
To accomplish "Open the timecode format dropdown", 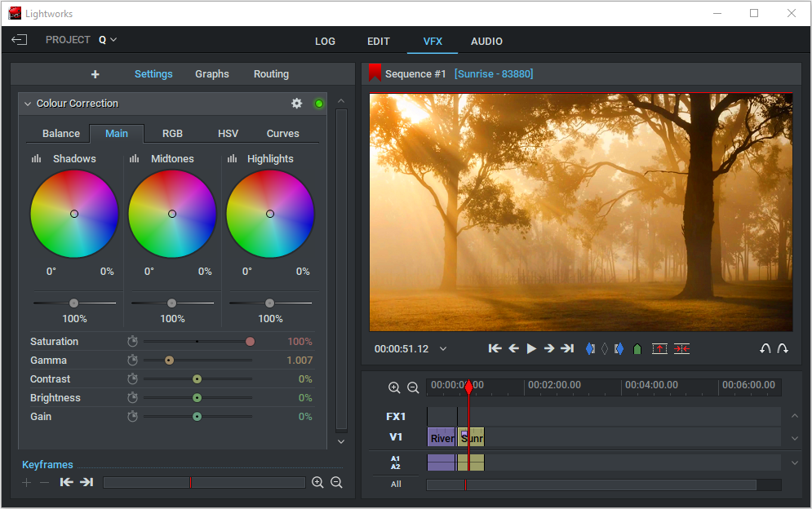I will click(443, 349).
